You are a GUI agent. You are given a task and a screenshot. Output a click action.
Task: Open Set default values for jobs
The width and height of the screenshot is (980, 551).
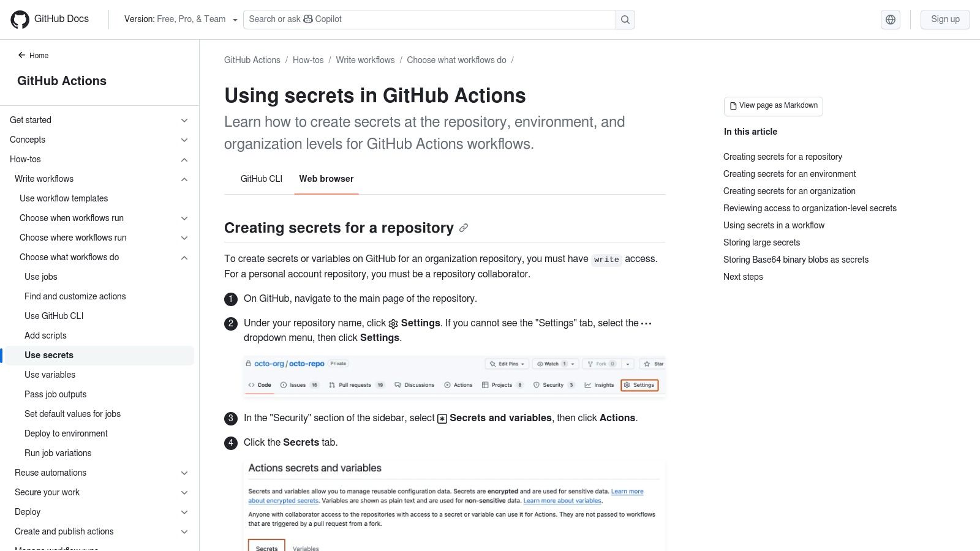coord(72,414)
